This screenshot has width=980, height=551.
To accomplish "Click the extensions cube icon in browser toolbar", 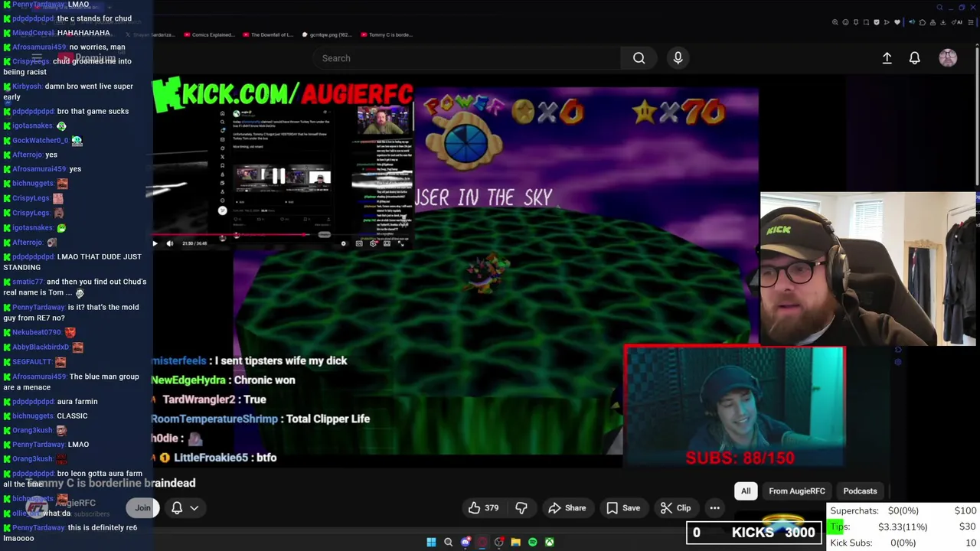I will coord(923,22).
